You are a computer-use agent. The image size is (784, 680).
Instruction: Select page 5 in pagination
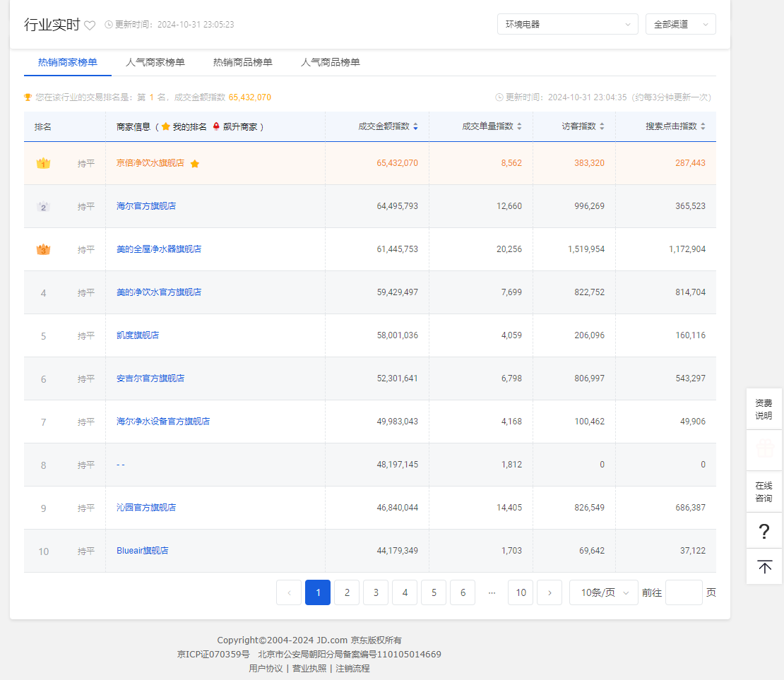tap(434, 592)
